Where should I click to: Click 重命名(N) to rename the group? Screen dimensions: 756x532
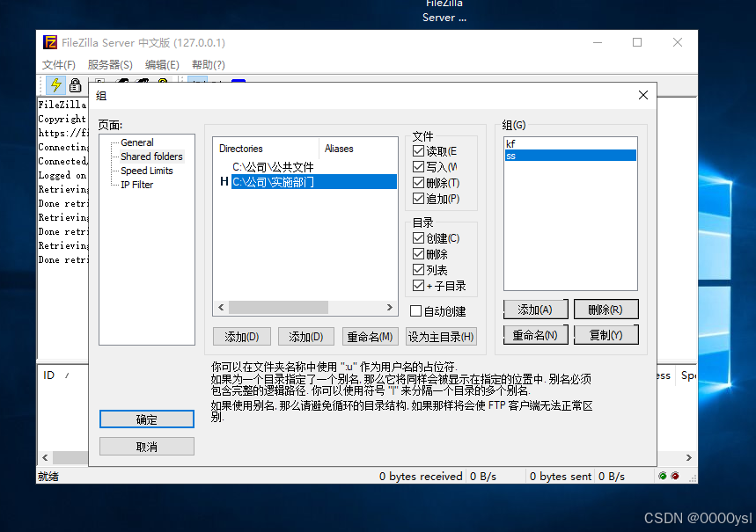535,335
